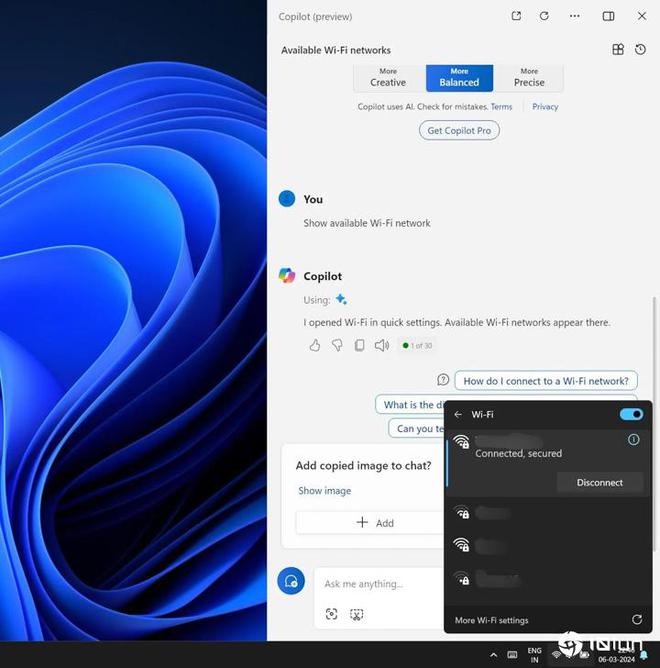Close the Copilot panel
Viewport: 660px width, 668px height.
pos(642,16)
